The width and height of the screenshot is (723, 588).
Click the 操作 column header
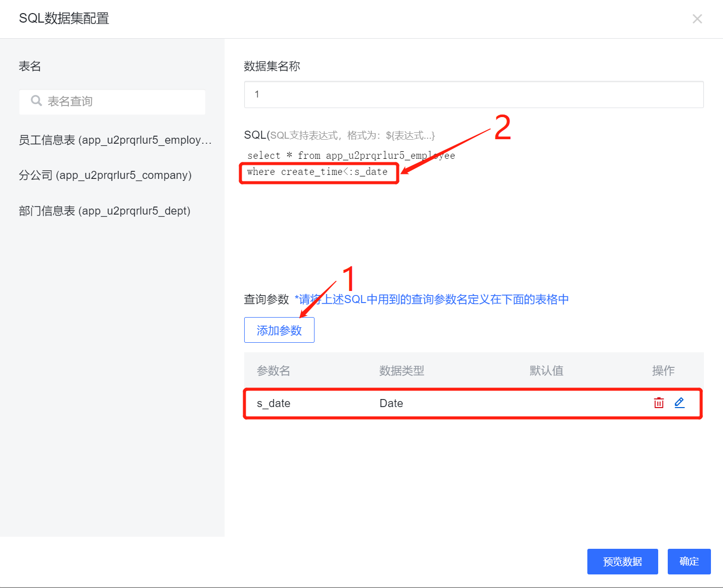click(x=663, y=371)
